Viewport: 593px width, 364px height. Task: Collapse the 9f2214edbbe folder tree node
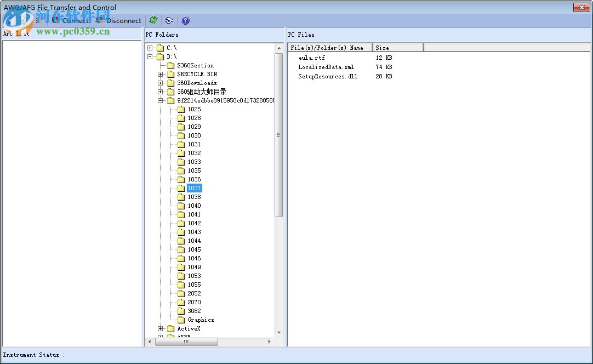tap(161, 100)
